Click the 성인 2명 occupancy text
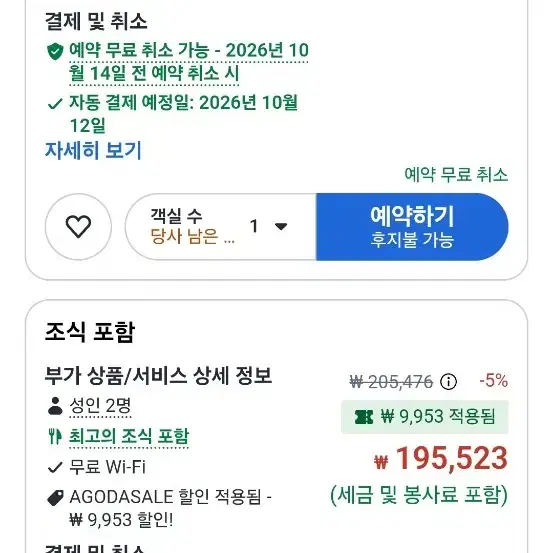 click(x=100, y=406)
